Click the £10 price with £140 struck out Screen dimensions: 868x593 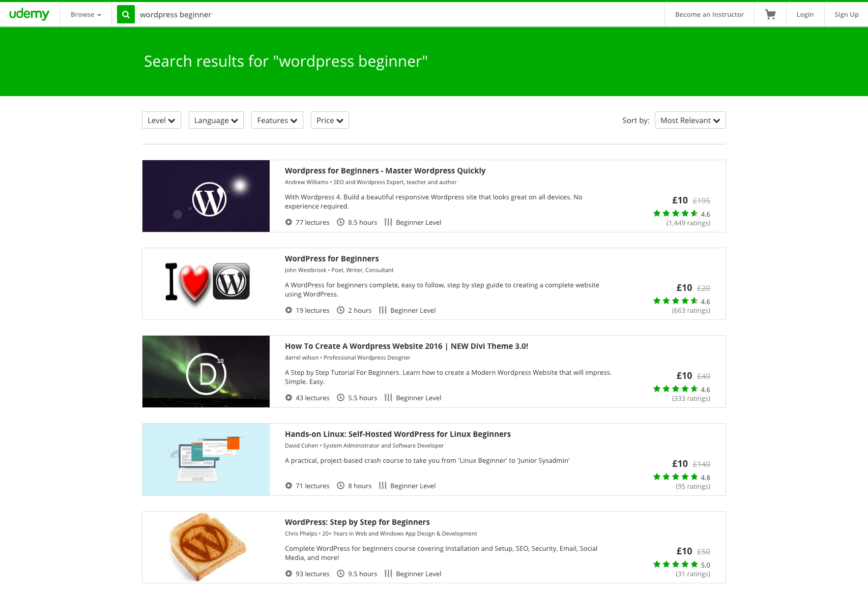pos(680,464)
